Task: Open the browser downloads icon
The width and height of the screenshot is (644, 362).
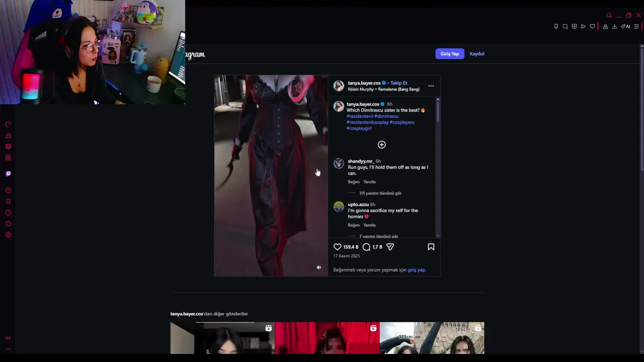Action: 614,27
